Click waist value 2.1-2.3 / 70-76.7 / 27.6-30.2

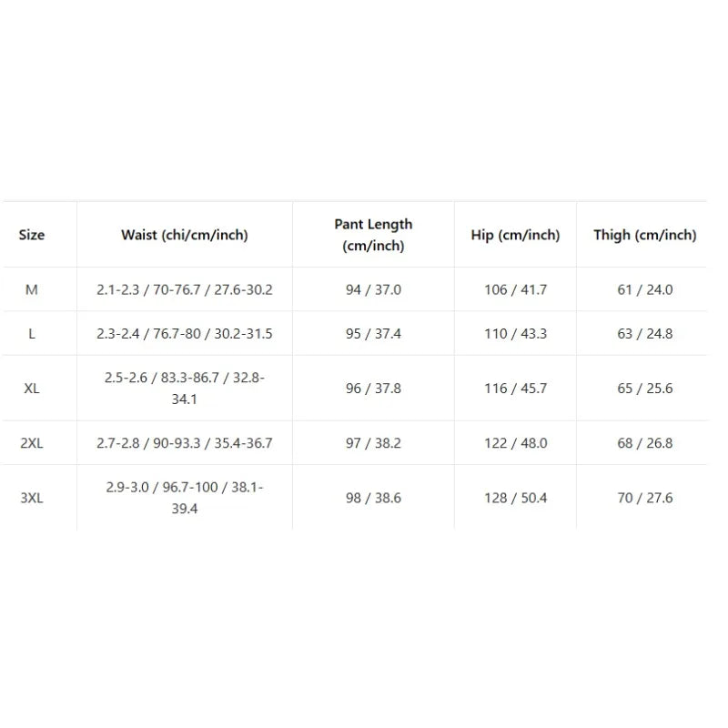coord(185,289)
